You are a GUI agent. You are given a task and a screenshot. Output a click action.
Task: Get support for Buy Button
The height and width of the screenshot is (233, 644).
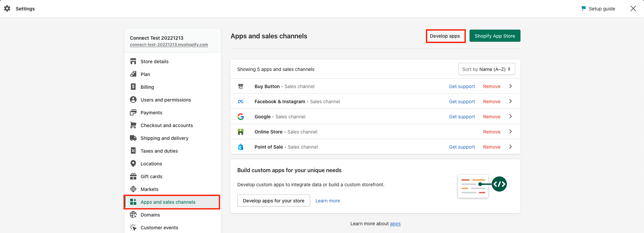coord(462,86)
